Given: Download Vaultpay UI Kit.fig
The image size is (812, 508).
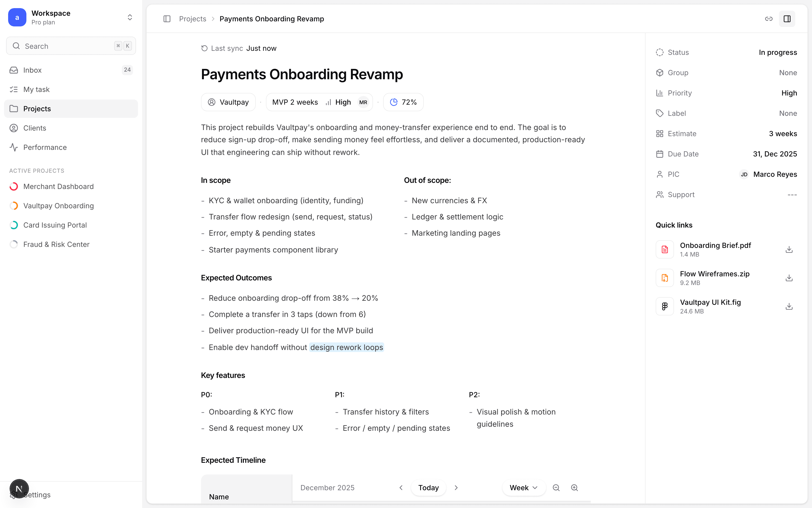Looking at the screenshot, I should 789,306.
